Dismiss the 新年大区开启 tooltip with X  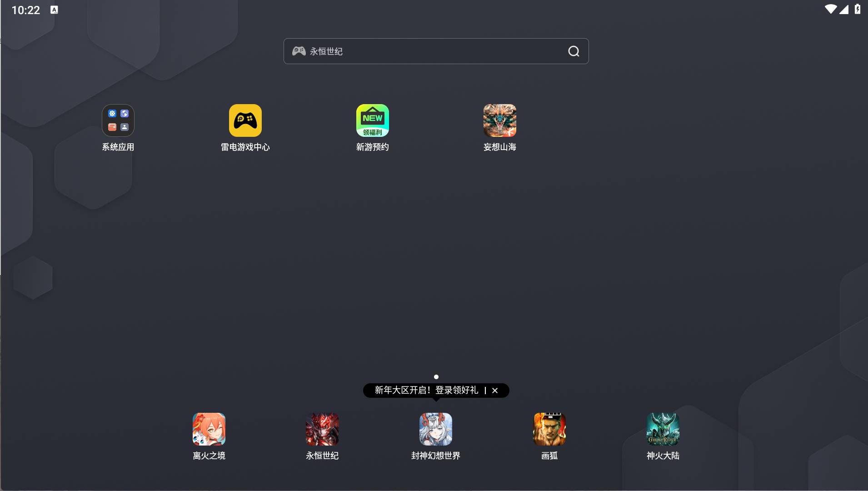[x=495, y=391]
